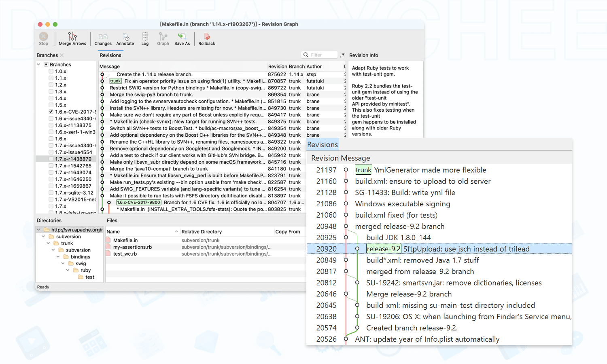Viewport: 607px width, 364px height.
Task: Collapse the Branches tree root node
Action: (39, 65)
